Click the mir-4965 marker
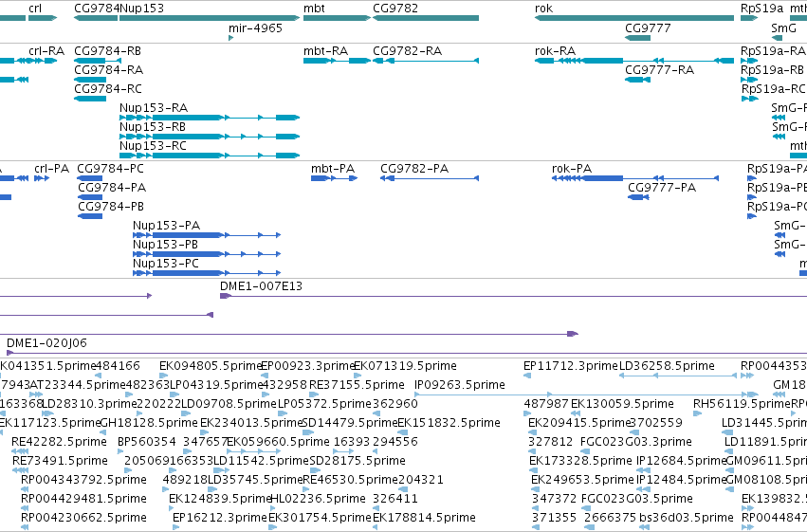The image size is (807, 532). click(231, 38)
